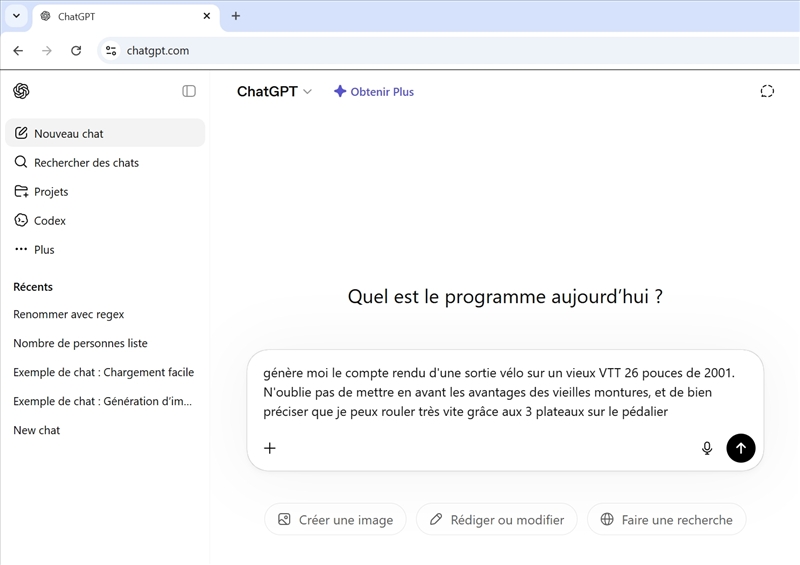Click the Projets folder icon
Viewport: 800px width, 565px height.
(21, 191)
